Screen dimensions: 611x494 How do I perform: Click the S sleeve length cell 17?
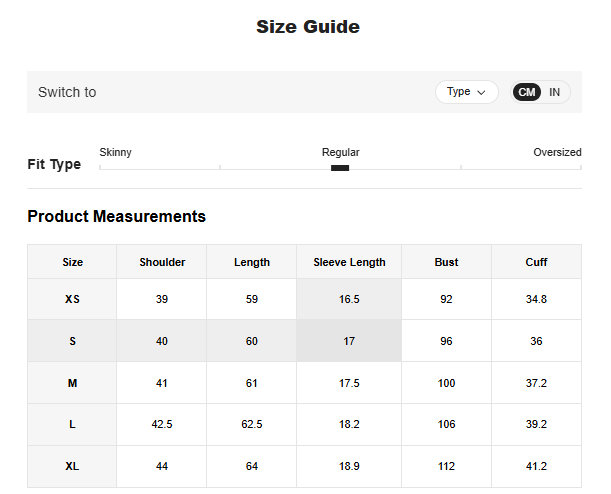pos(349,341)
